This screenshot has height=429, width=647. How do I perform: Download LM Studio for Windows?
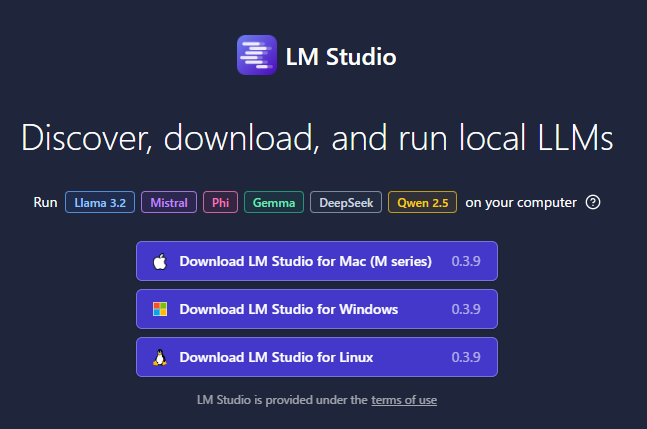(x=317, y=309)
